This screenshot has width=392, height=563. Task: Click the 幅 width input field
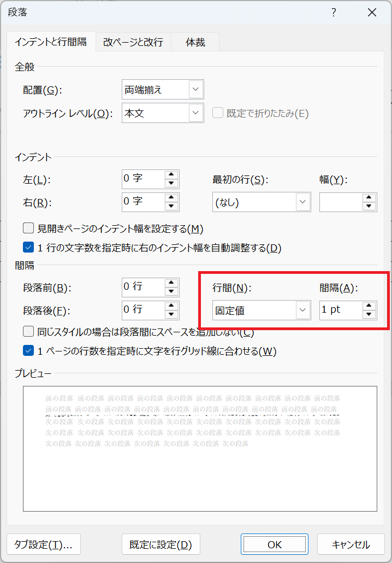coord(341,202)
